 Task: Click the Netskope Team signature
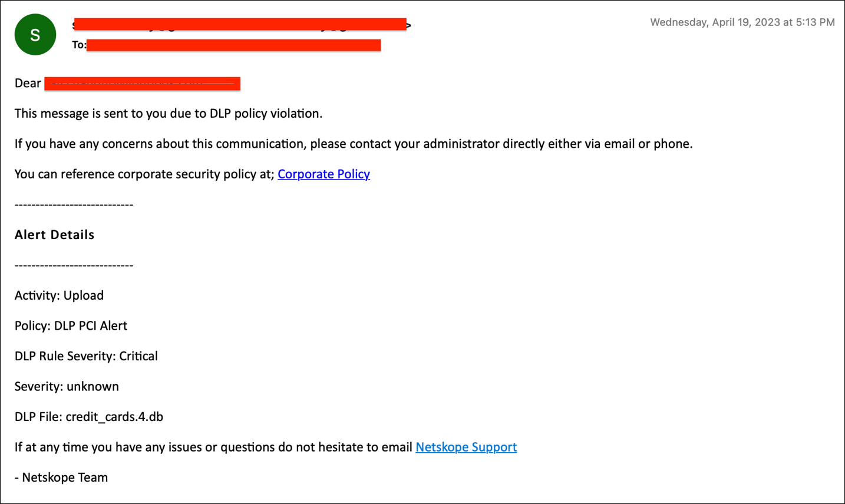click(x=61, y=478)
